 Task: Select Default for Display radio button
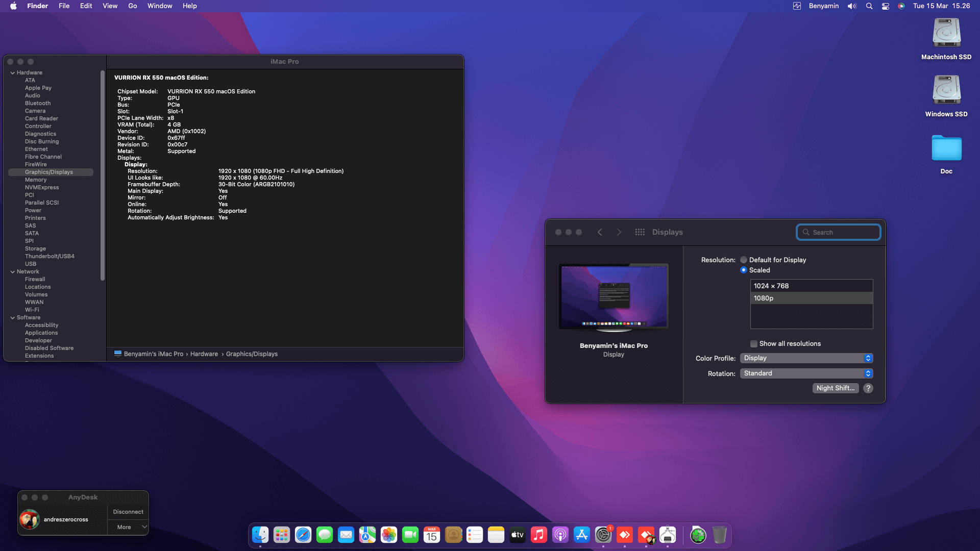[x=744, y=260]
